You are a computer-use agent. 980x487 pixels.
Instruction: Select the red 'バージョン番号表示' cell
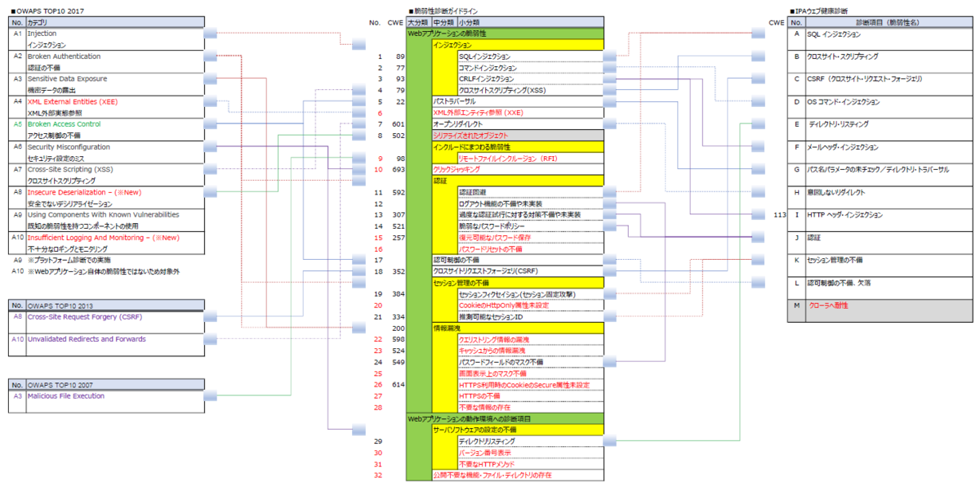pyautogui.click(x=530, y=453)
